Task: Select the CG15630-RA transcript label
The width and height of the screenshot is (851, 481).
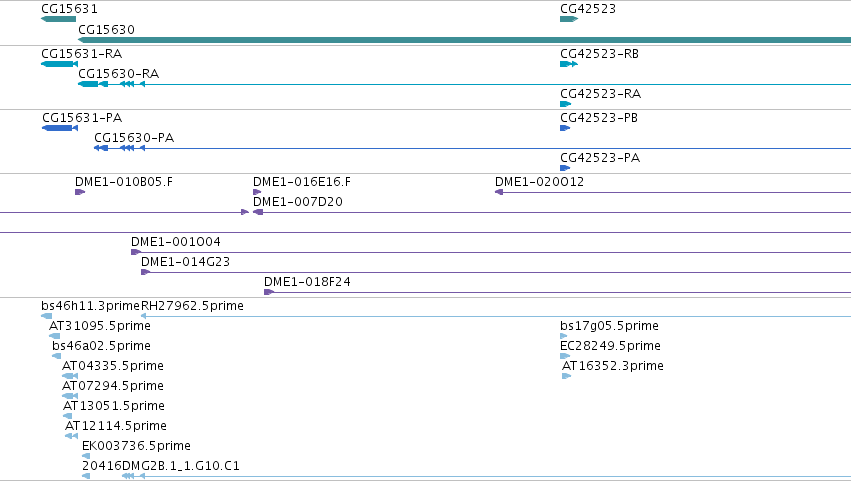Action: click(x=118, y=74)
